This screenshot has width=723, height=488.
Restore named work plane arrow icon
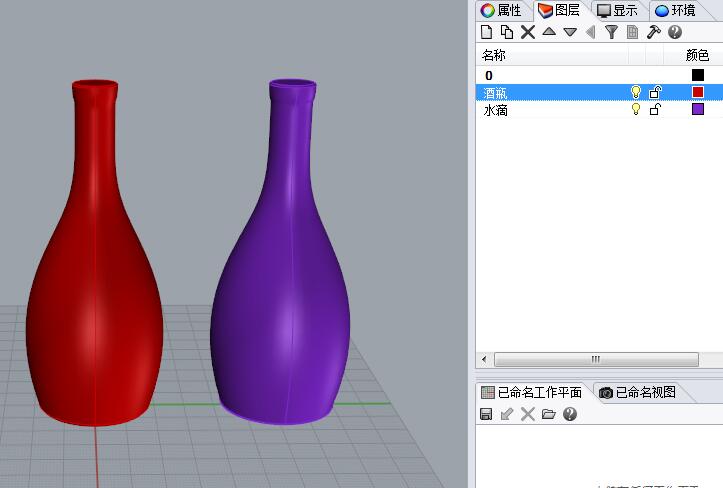pos(507,414)
